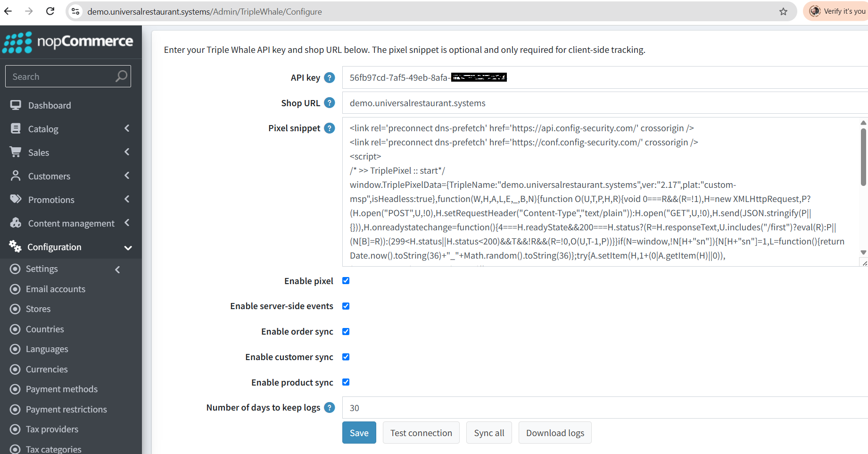Expand the Customers menu chevron

(127, 176)
